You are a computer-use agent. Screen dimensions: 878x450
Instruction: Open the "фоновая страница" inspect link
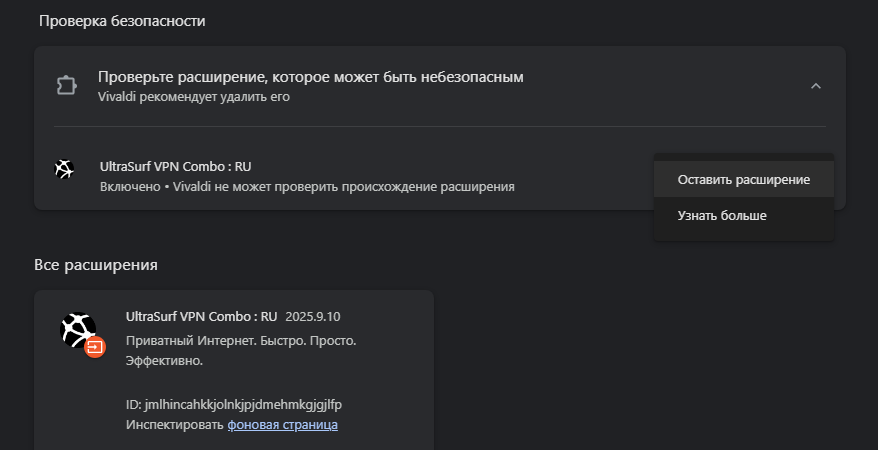pos(282,425)
